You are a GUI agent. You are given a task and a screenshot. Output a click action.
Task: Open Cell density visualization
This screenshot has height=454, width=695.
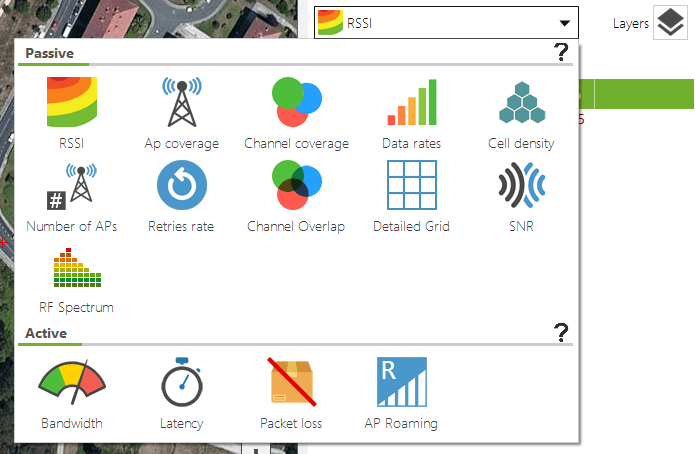click(521, 113)
